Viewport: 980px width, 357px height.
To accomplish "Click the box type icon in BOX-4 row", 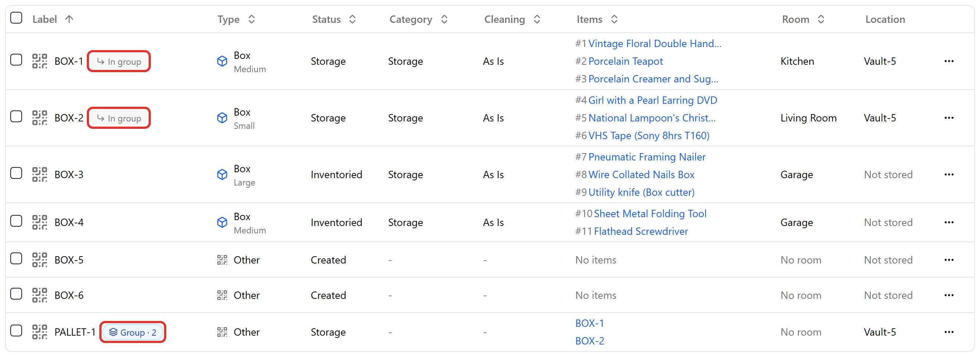I will (x=222, y=222).
